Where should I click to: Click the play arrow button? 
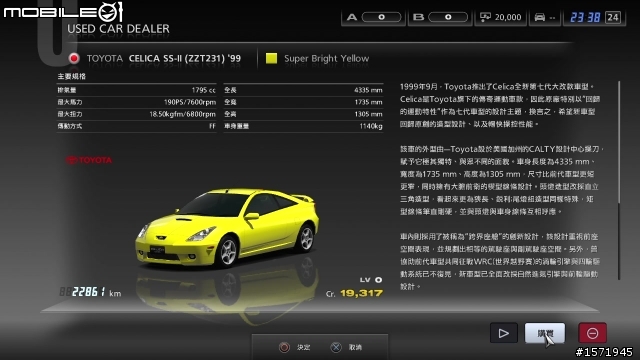[503, 333]
